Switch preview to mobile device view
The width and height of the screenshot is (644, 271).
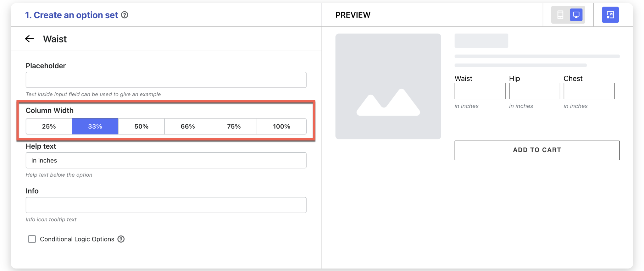point(560,15)
